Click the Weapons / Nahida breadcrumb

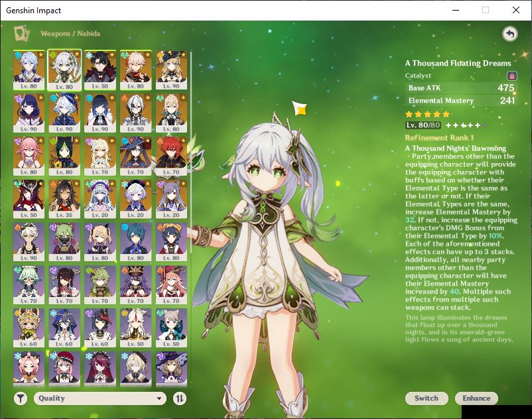click(x=70, y=34)
